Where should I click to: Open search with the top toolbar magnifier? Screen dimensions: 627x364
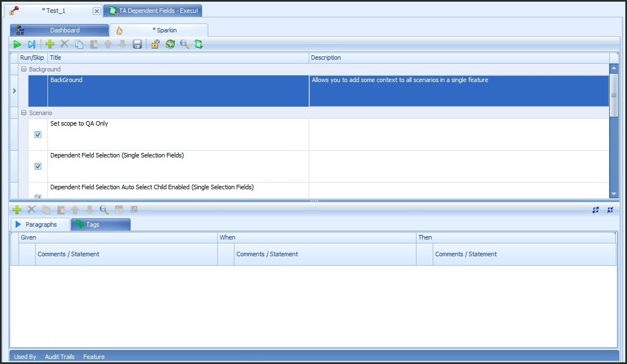tap(184, 45)
